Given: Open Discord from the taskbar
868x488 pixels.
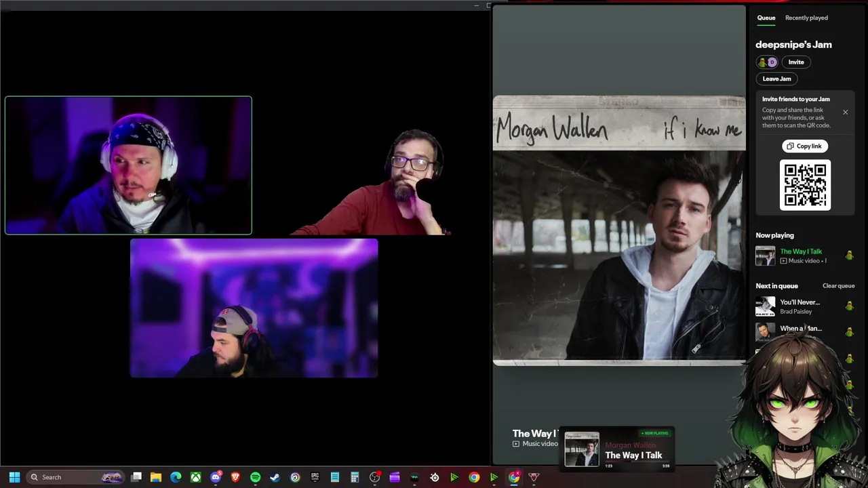Looking at the screenshot, I should click(216, 477).
